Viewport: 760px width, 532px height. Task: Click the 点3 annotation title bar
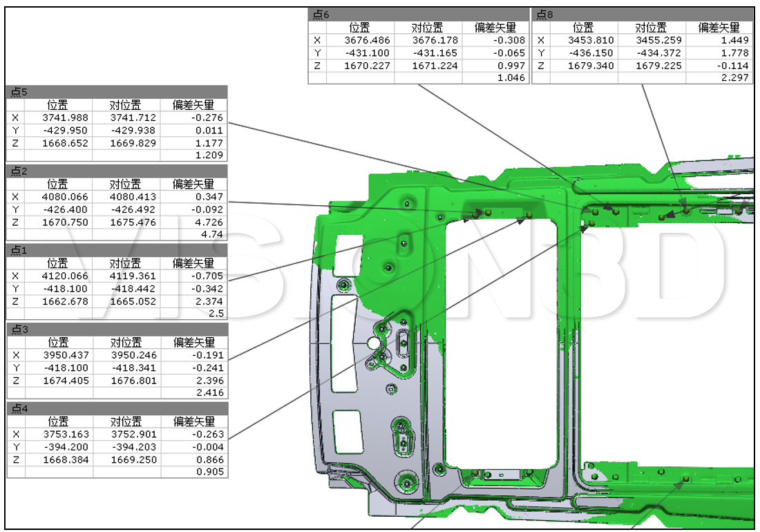[x=117, y=329]
